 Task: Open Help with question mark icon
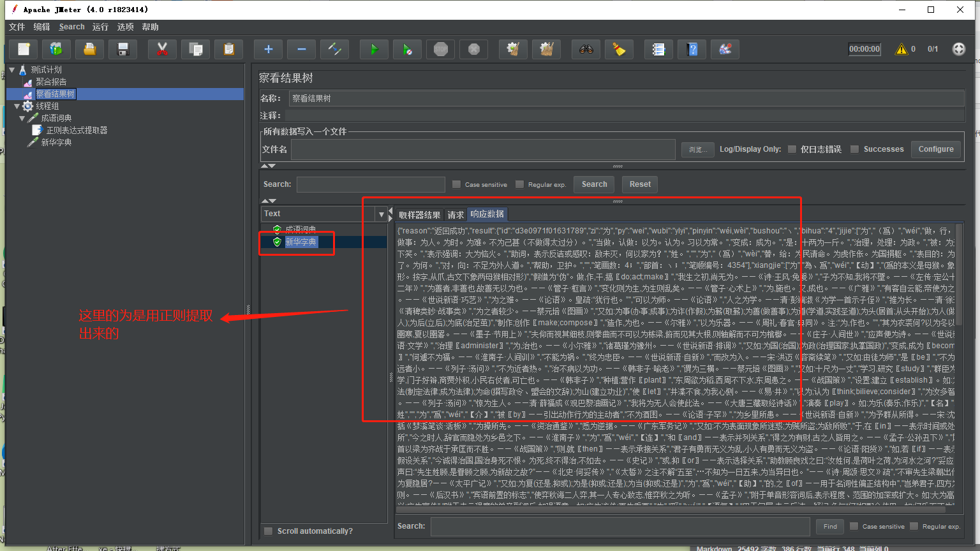click(x=692, y=49)
